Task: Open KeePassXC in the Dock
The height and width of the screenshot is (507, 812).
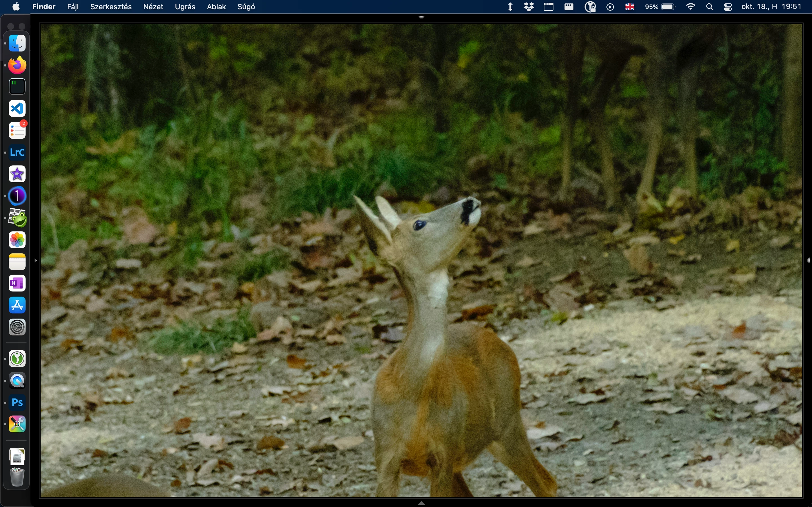Action: coord(17,359)
